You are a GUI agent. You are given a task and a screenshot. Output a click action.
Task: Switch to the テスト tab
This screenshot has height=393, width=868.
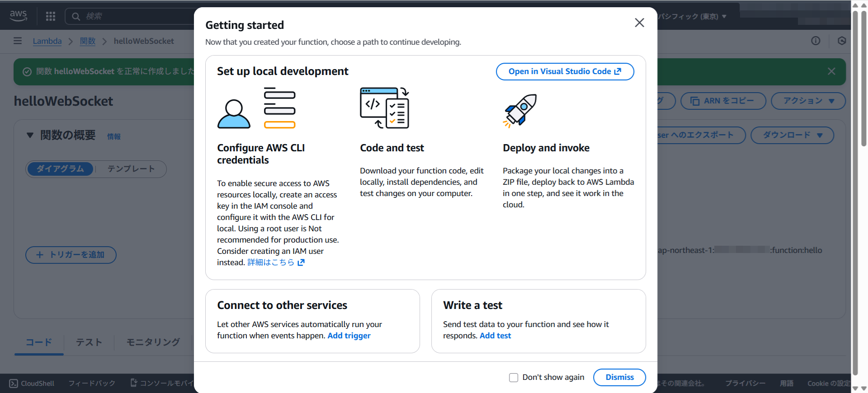[89, 342]
